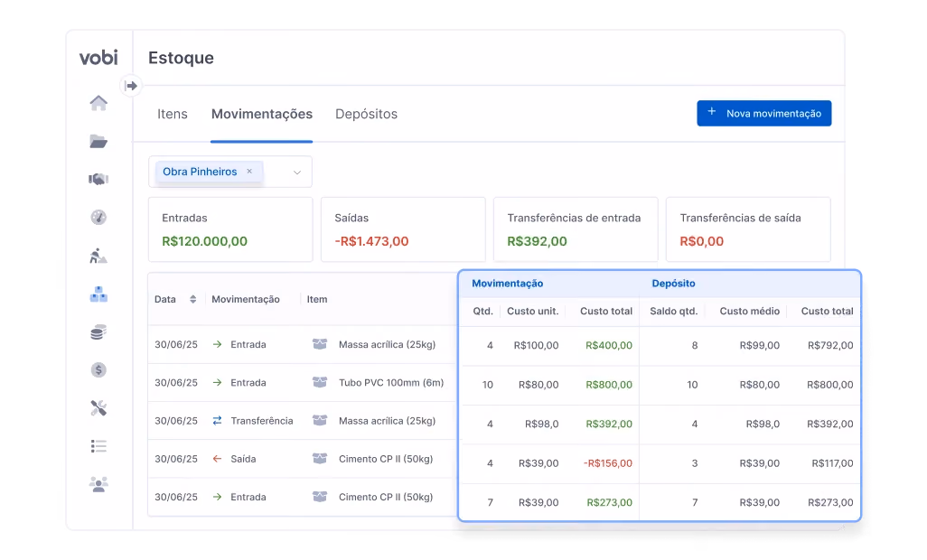Open the checklist icon in sidebar

(x=98, y=446)
